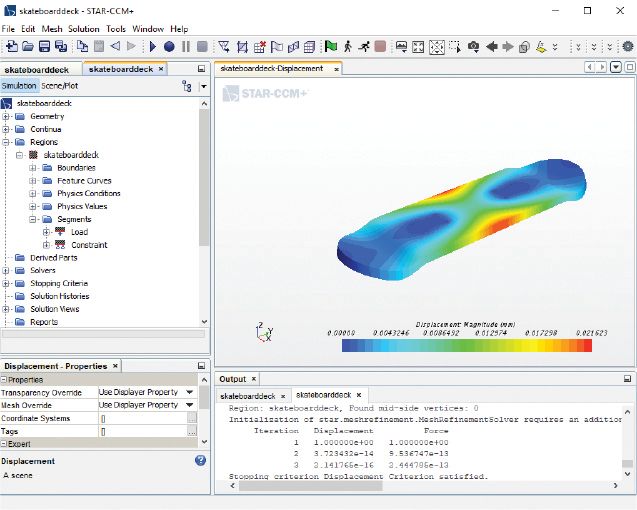Viewport: 637px width, 510px height.
Task: Select the Simulation tab
Action: point(19,86)
